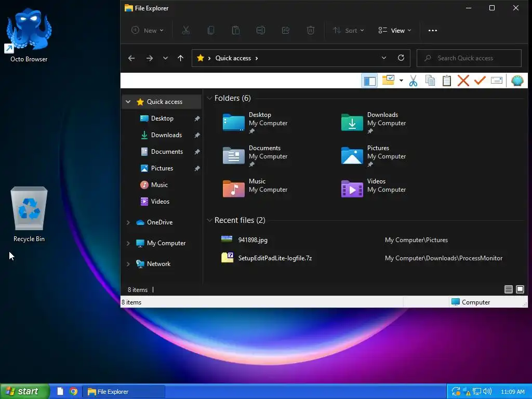The image size is (532, 399).
Task: Click the clipboard Paste icon in the classic toolbar
Action: 447,81
